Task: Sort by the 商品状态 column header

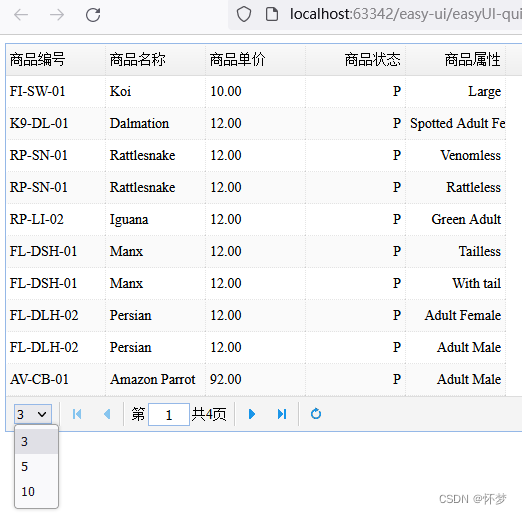Action: [355, 60]
